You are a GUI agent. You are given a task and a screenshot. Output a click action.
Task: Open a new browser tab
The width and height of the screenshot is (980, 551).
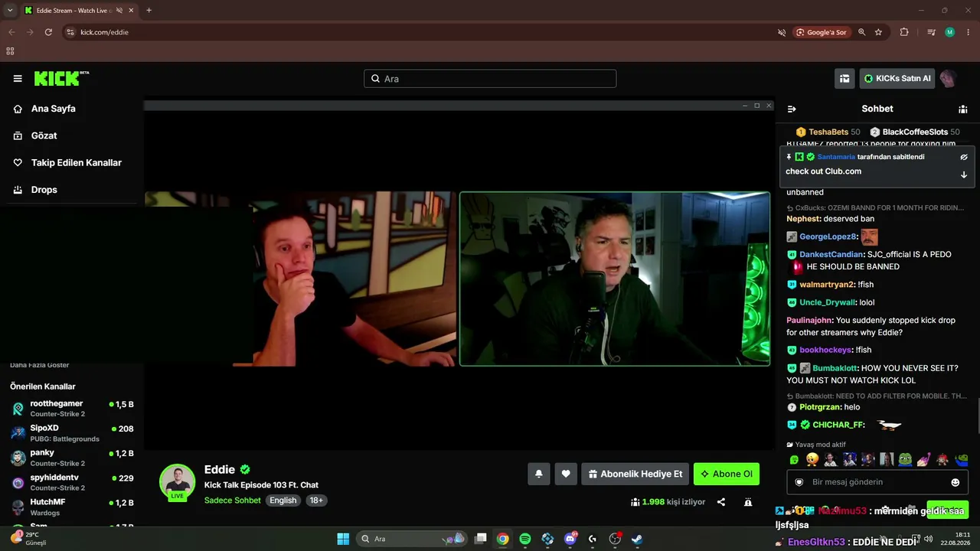[x=149, y=11]
